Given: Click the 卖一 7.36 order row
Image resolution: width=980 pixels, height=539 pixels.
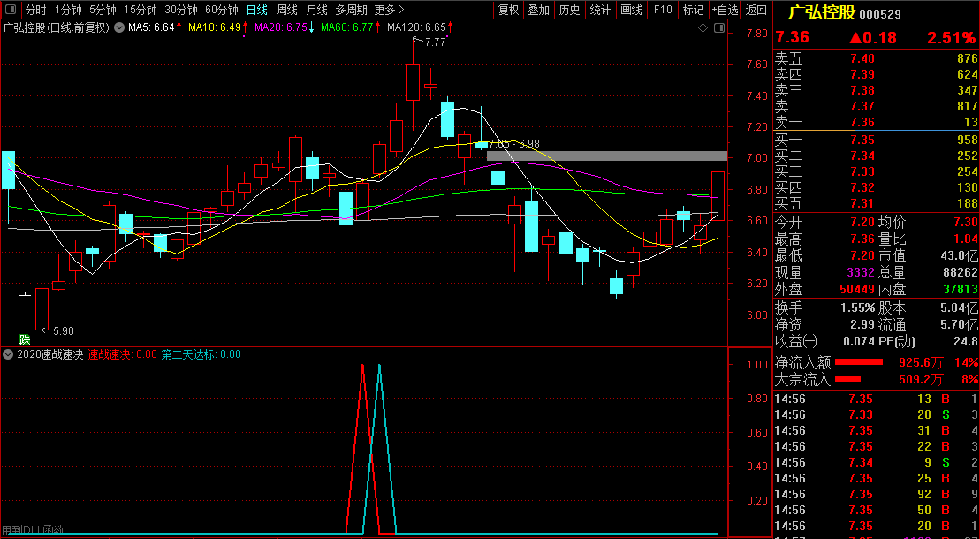Looking at the screenshot, I should point(876,122).
